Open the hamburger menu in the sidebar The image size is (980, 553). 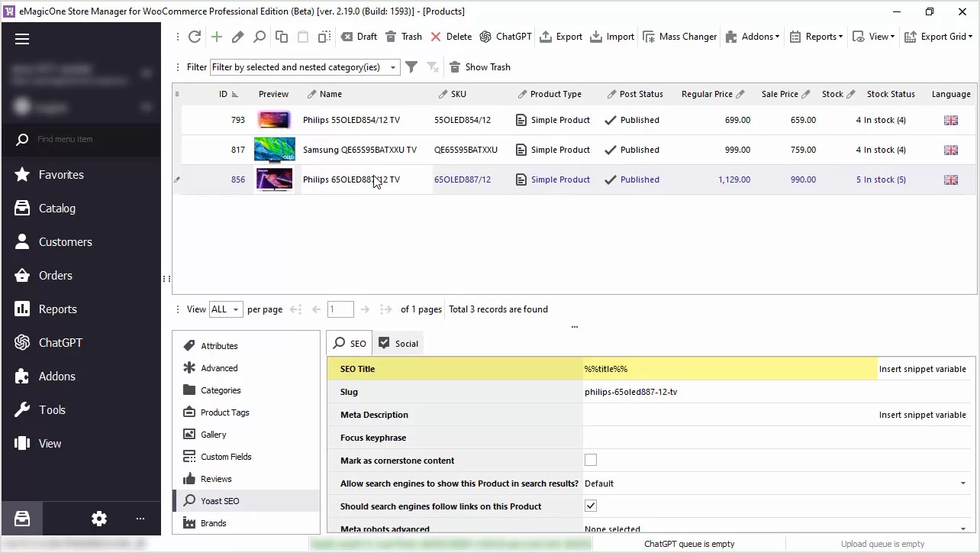tap(22, 39)
